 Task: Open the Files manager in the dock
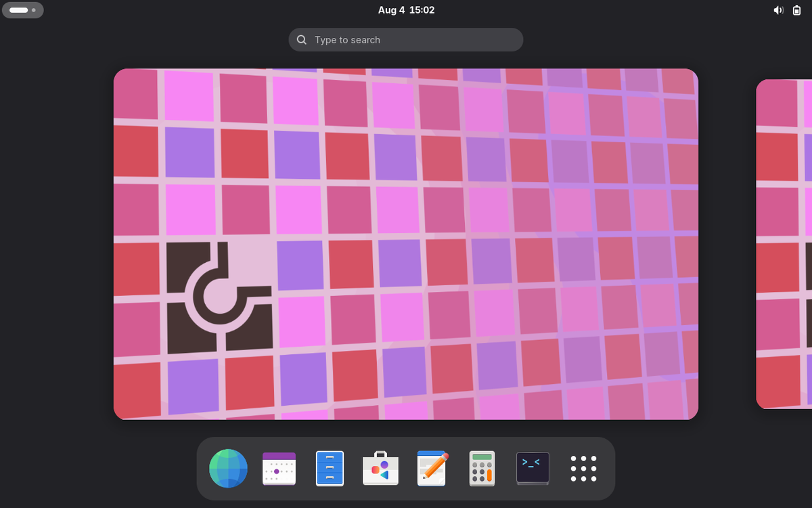click(330, 468)
